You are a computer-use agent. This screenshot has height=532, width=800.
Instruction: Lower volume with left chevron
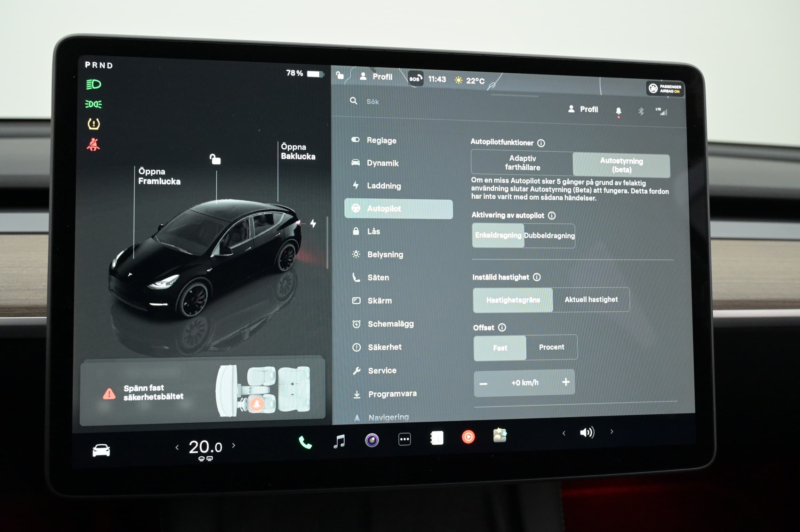click(x=564, y=433)
